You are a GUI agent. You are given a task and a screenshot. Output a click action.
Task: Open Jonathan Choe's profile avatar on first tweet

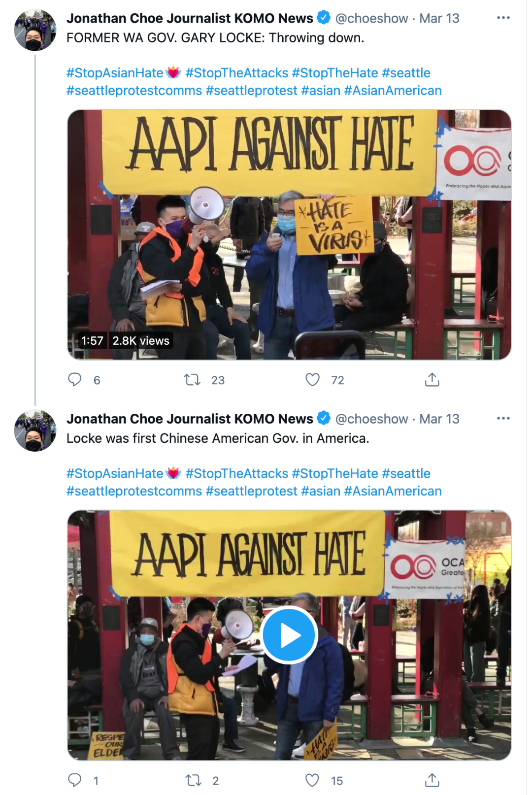click(35, 30)
